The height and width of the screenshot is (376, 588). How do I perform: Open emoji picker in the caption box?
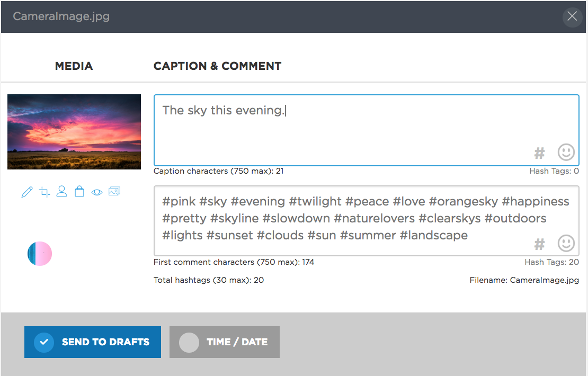[566, 152]
